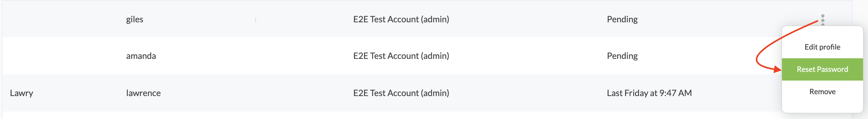Click the amanda username
The width and height of the screenshot is (868, 119).
[x=141, y=56]
